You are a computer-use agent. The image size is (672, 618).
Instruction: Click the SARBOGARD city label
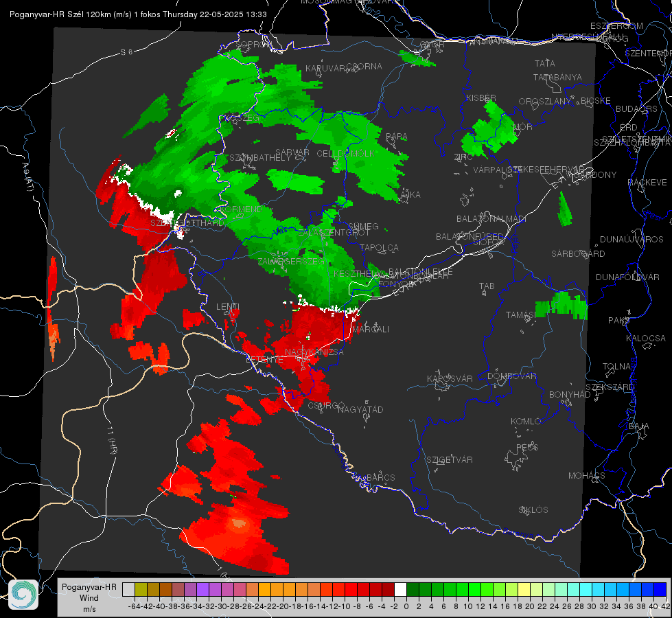click(578, 254)
